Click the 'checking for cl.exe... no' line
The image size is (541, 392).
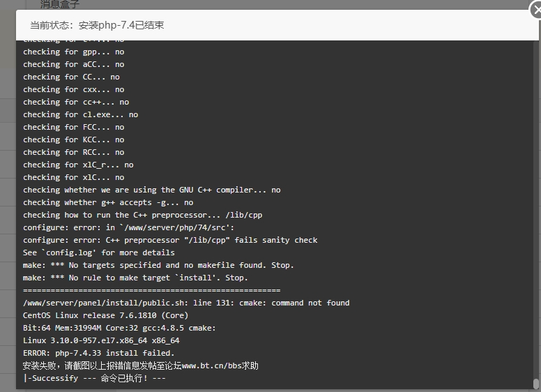(x=80, y=114)
